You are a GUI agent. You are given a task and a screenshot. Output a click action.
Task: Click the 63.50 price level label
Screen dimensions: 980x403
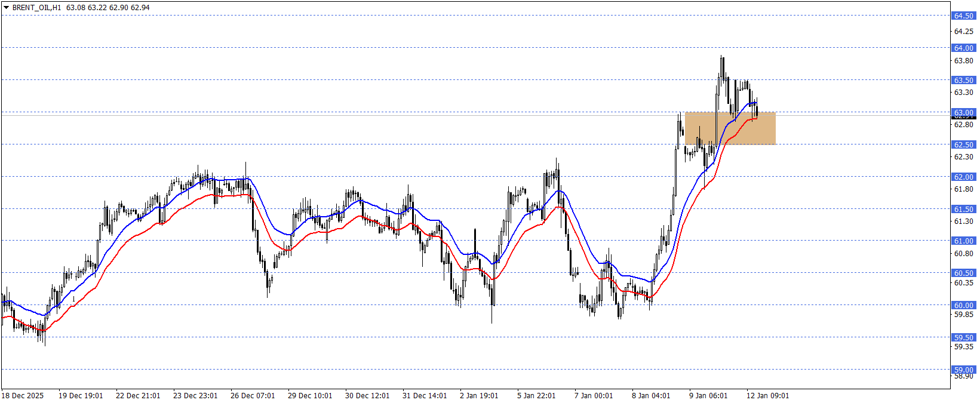click(963, 81)
